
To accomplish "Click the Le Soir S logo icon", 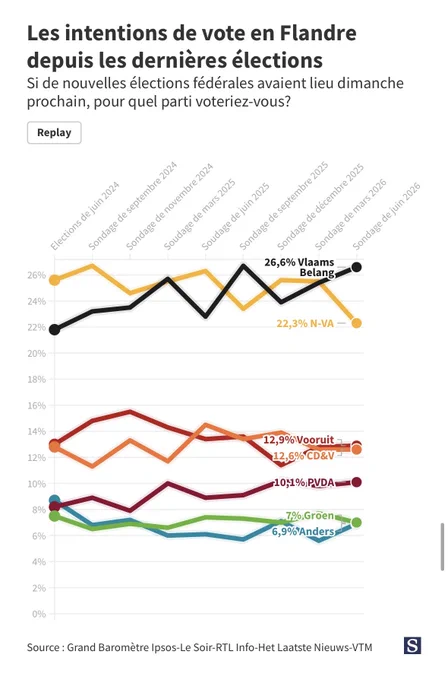I will [412, 645].
